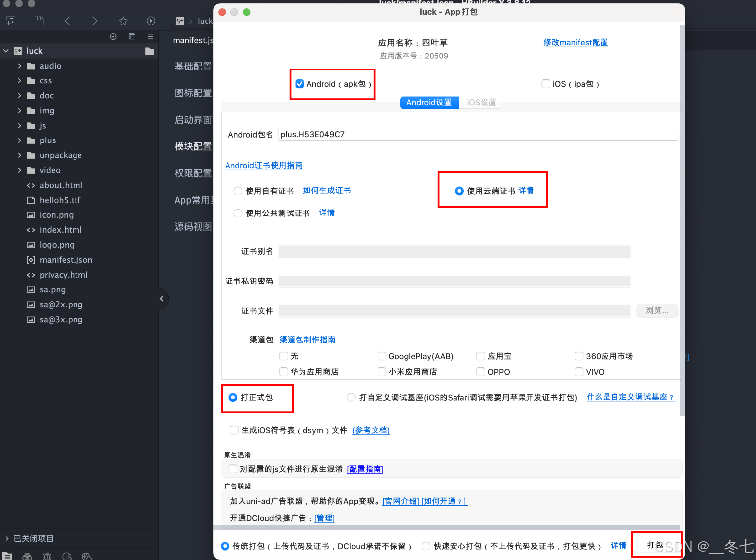
Task: Open 图标配置 section in manifest editor
Action: [x=193, y=93]
